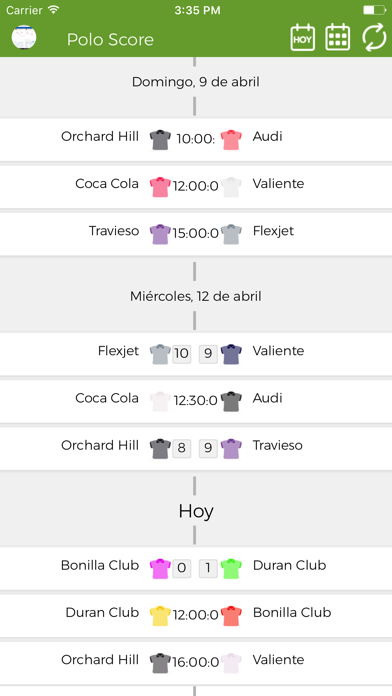392x696 pixels.
Task: Open the monthly calendar grid icon
Action: pos(338,38)
